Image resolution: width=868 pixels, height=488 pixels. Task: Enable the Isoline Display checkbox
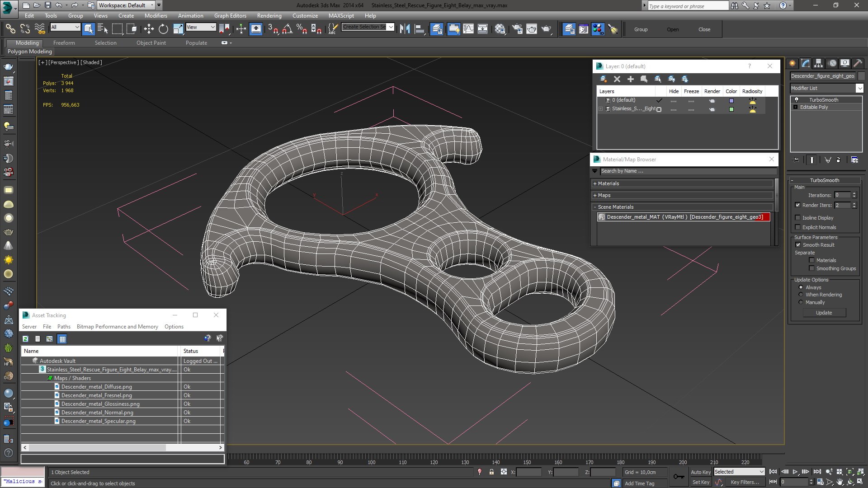(x=798, y=218)
